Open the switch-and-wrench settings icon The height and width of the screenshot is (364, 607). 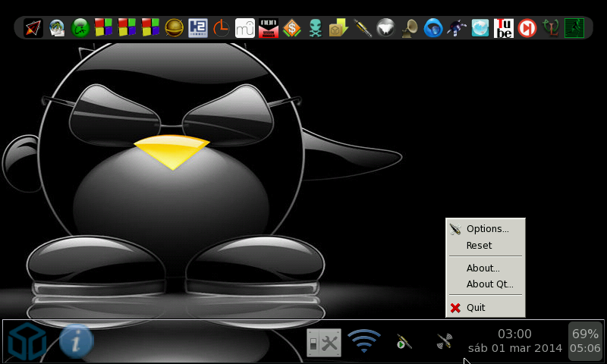(x=324, y=342)
